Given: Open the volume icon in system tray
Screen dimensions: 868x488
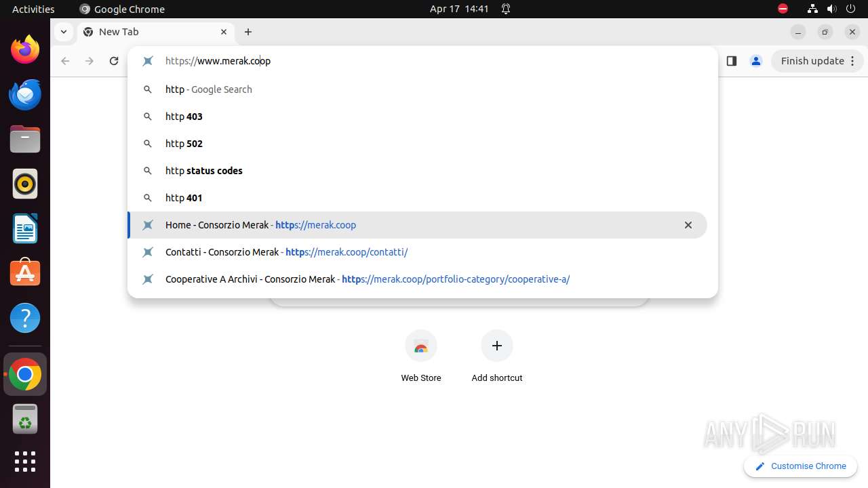Looking at the screenshot, I should point(831,9).
